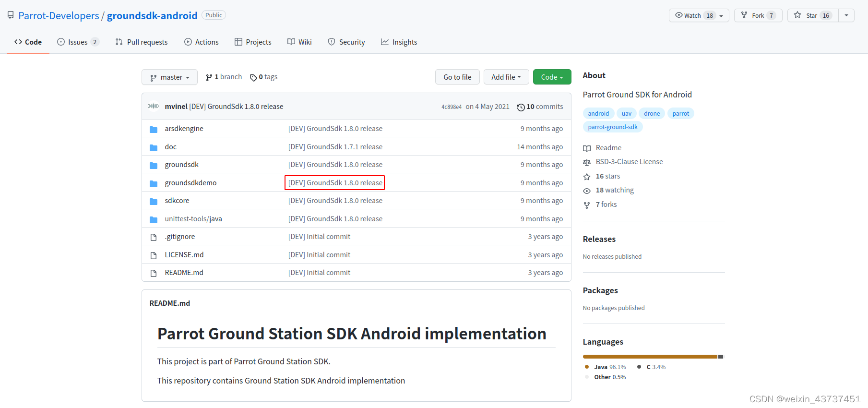Click the folder icon for groundsdk
Screen dimensions: 868x408
click(x=154, y=165)
